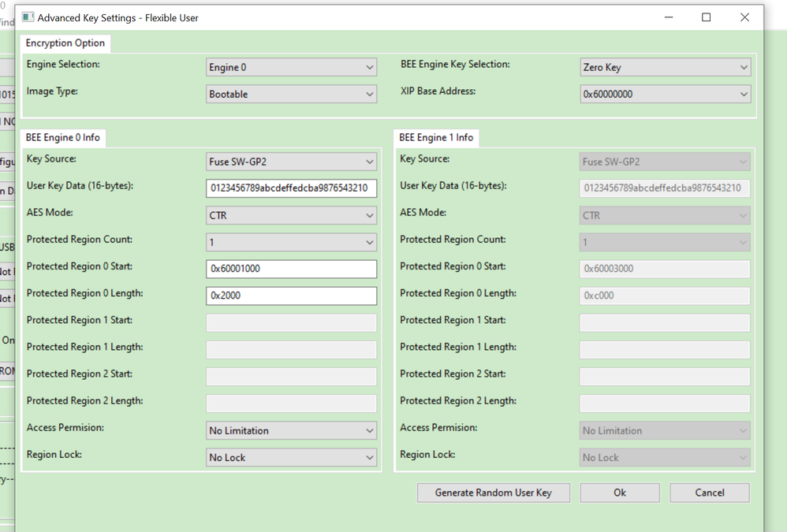The height and width of the screenshot is (532, 787).
Task: Open Engine 0 Access Permision dropdown
Action: (x=291, y=430)
